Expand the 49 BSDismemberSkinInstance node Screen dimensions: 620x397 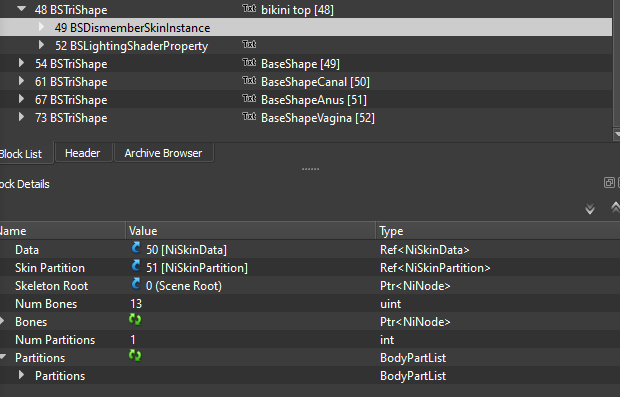42,27
